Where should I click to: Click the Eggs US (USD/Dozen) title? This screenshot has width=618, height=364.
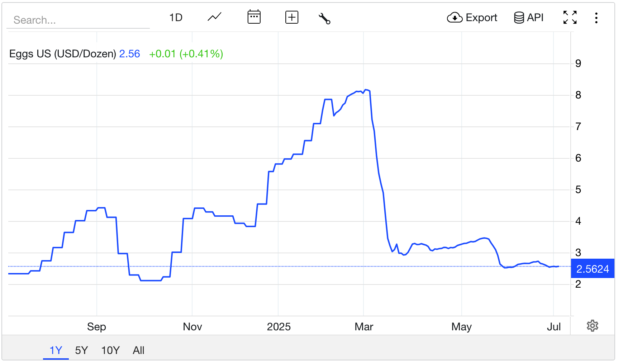click(63, 54)
